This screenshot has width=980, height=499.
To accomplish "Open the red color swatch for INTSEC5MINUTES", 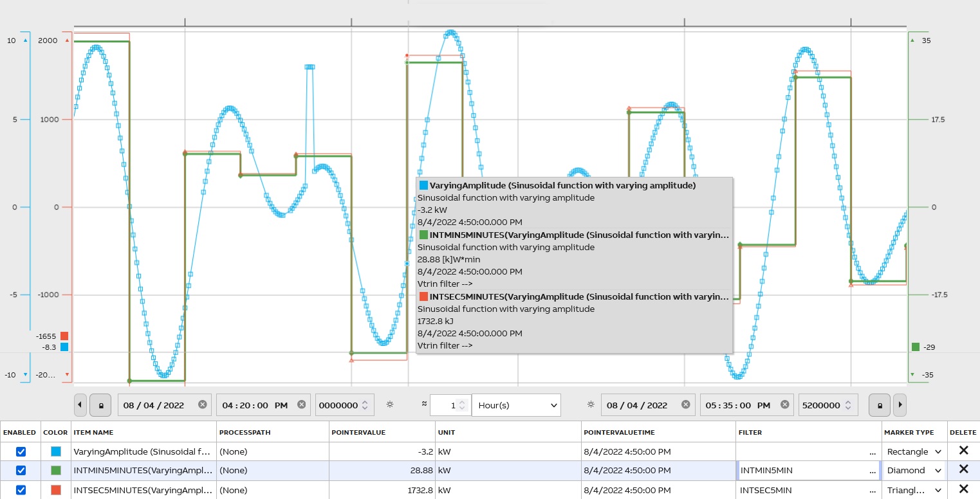I will click(56, 490).
